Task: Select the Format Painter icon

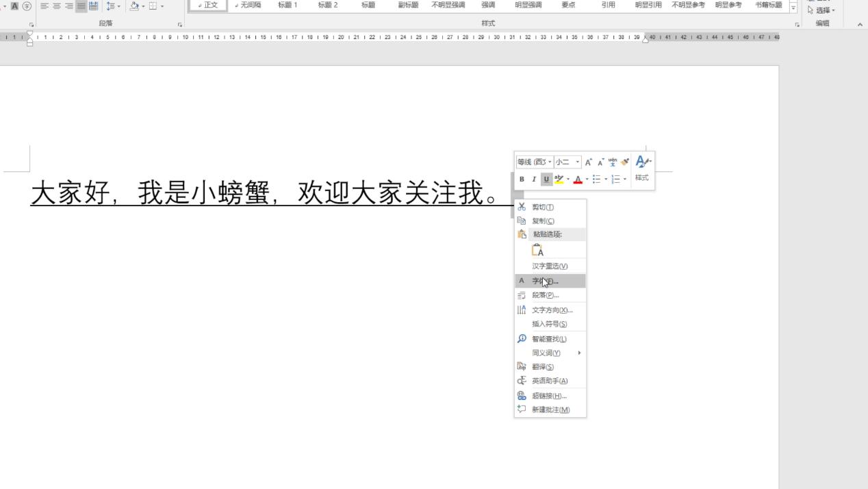Action: (x=625, y=162)
